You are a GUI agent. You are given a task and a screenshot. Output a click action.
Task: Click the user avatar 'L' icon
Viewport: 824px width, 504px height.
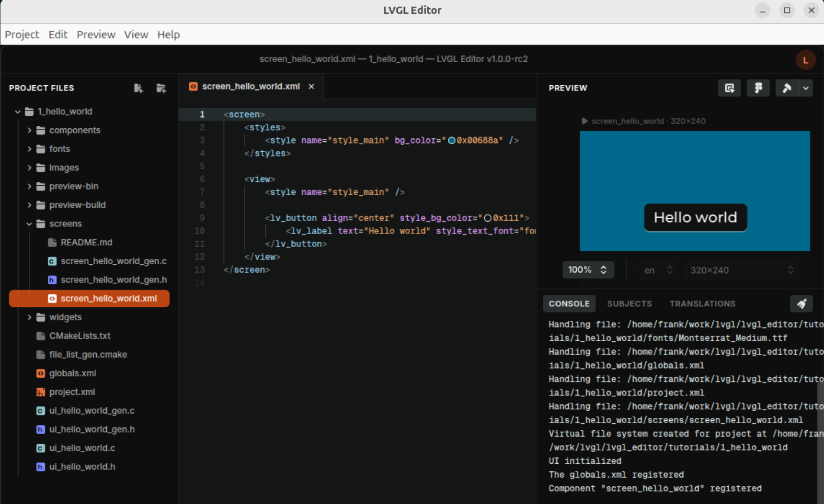click(x=805, y=60)
